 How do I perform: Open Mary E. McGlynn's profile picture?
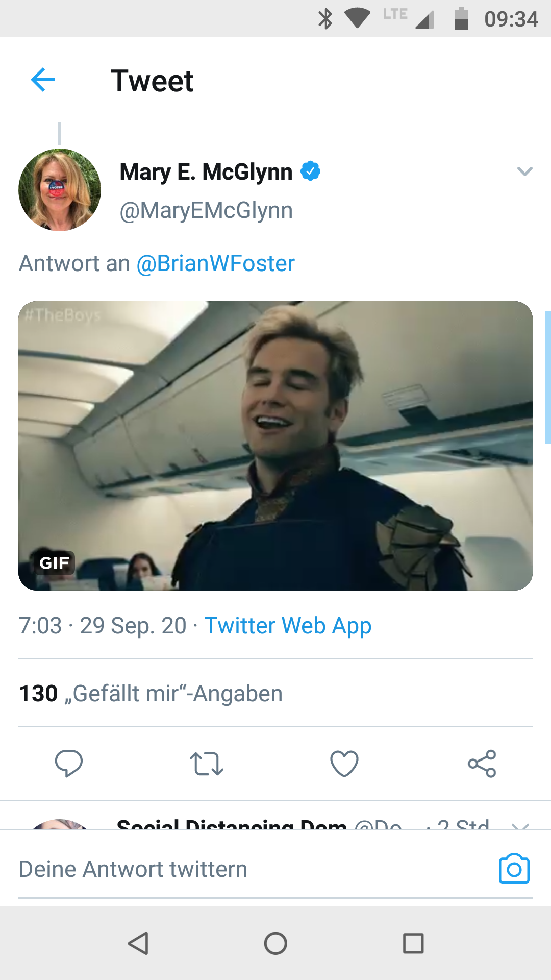(x=60, y=190)
